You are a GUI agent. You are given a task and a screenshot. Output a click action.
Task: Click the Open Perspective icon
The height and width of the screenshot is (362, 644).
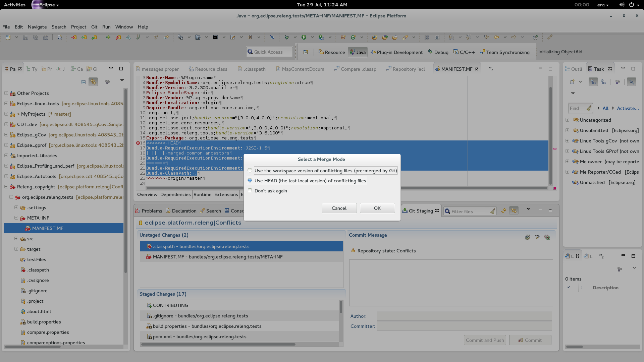point(306,52)
